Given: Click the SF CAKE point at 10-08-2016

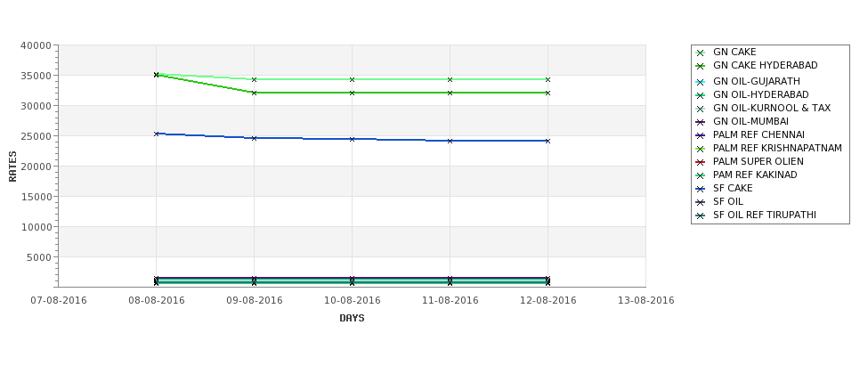Looking at the screenshot, I should coord(352,139).
